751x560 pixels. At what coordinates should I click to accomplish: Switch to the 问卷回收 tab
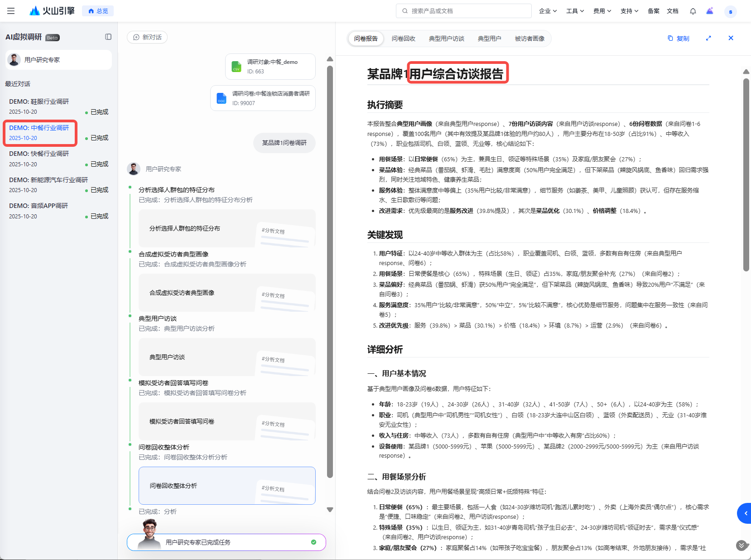tap(404, 39)
